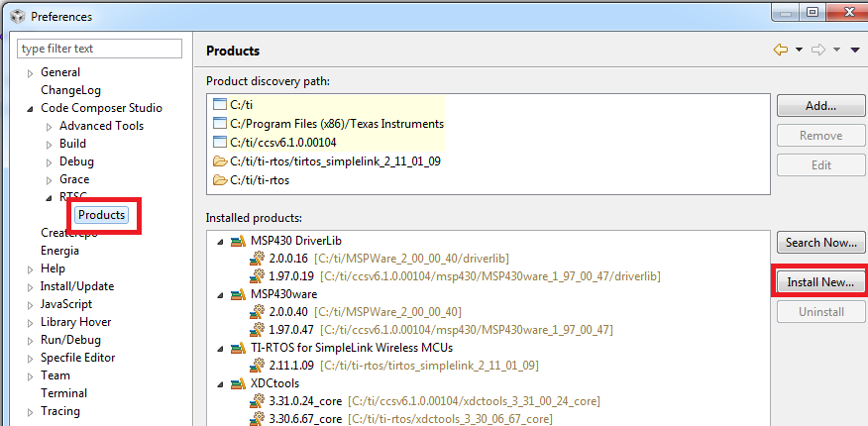Select Terminal in the preferences tree

click(x=63, y=393)
